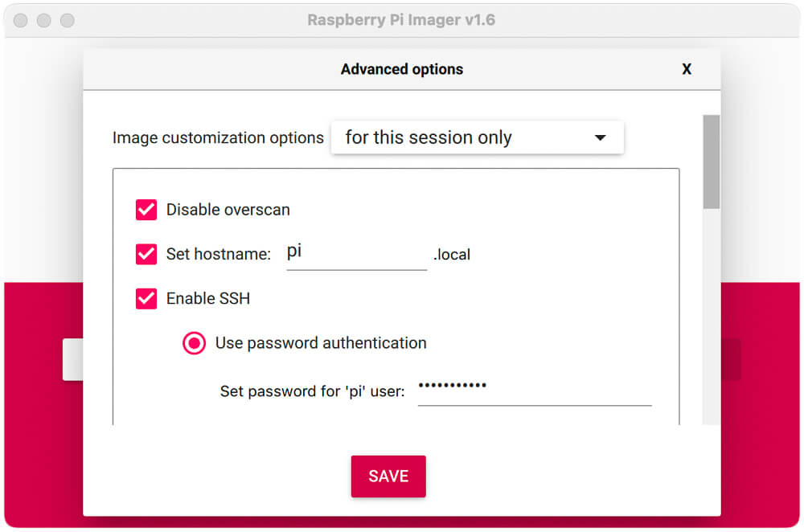Click the Use password authentication label
The image size is (804, 532).
321,343
